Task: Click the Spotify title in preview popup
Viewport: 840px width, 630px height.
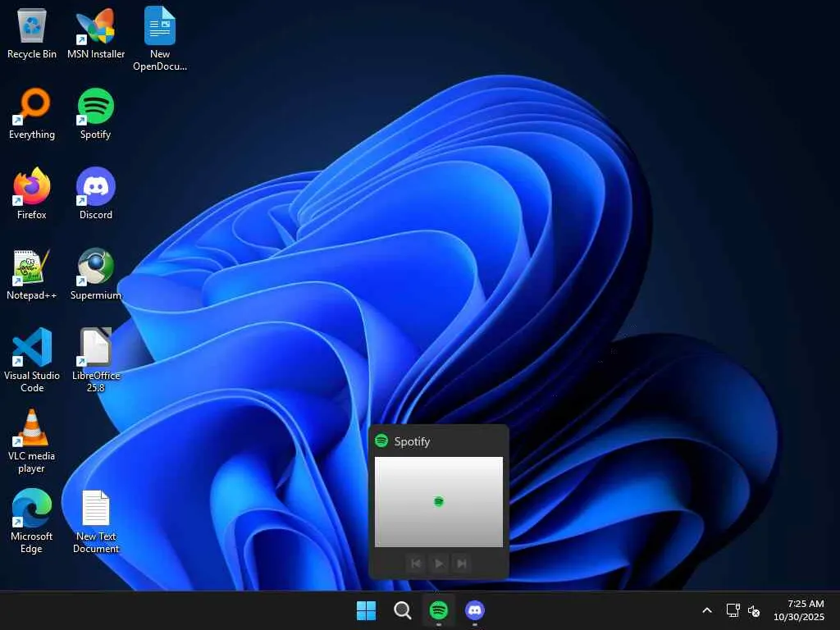Action: coord(412,441)
